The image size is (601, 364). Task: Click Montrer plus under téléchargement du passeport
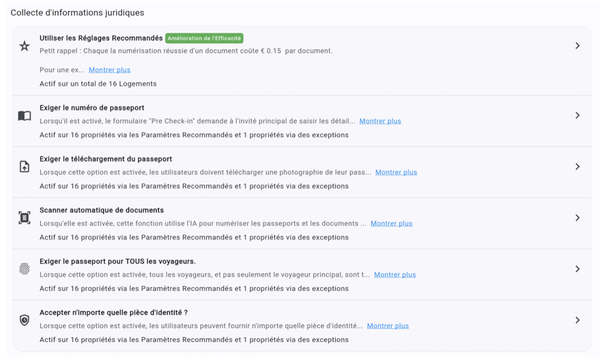click(396, 173)
